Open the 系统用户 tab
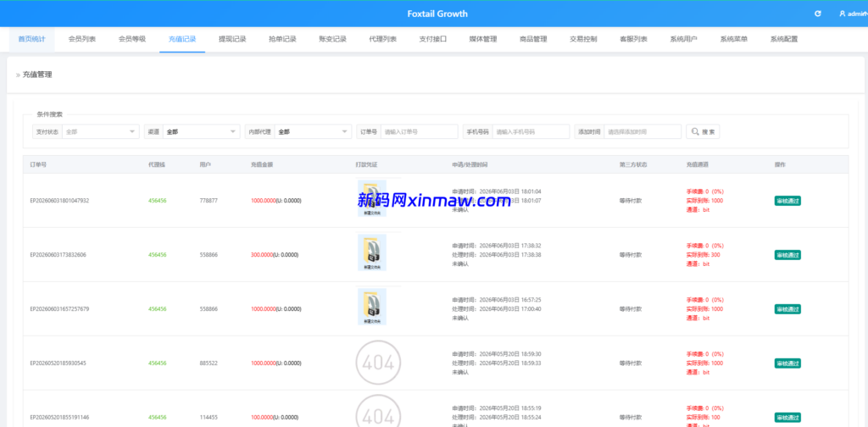This screenshot has height=427, width=868. point(684,39)
